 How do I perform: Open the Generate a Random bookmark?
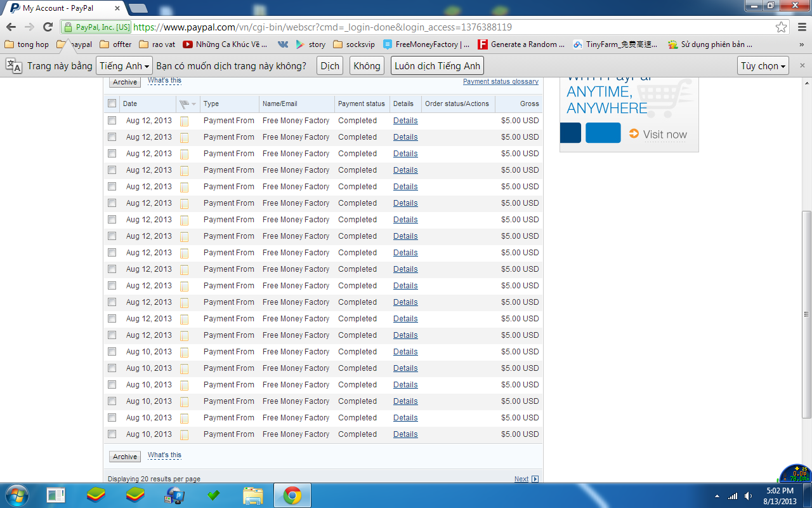click(x=521, y=44)
